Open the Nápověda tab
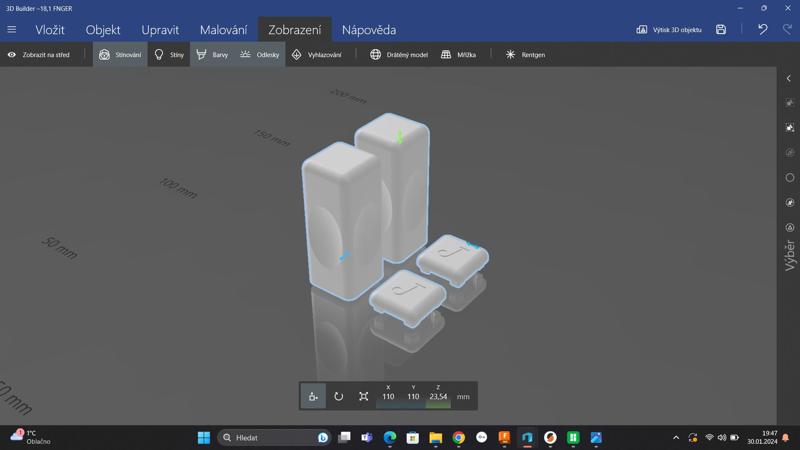This screenshot has height=450, width=800. point(369,30)
